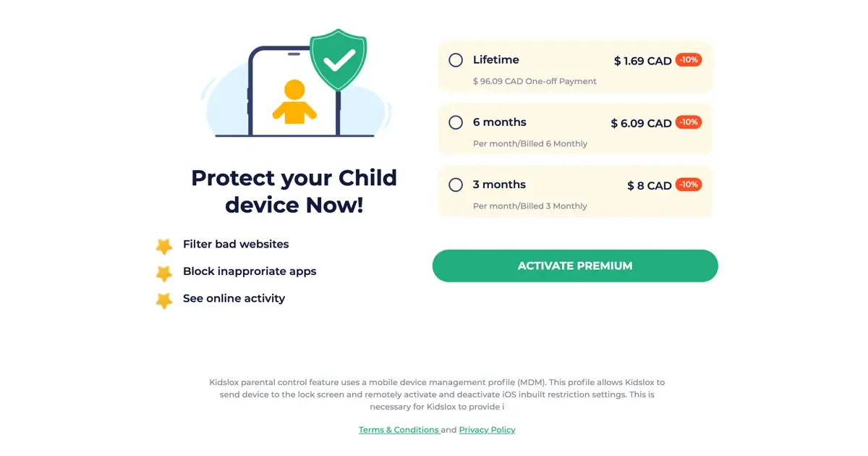Click the -10% badge on 6 months plan
868x456 pixels.
689,122
